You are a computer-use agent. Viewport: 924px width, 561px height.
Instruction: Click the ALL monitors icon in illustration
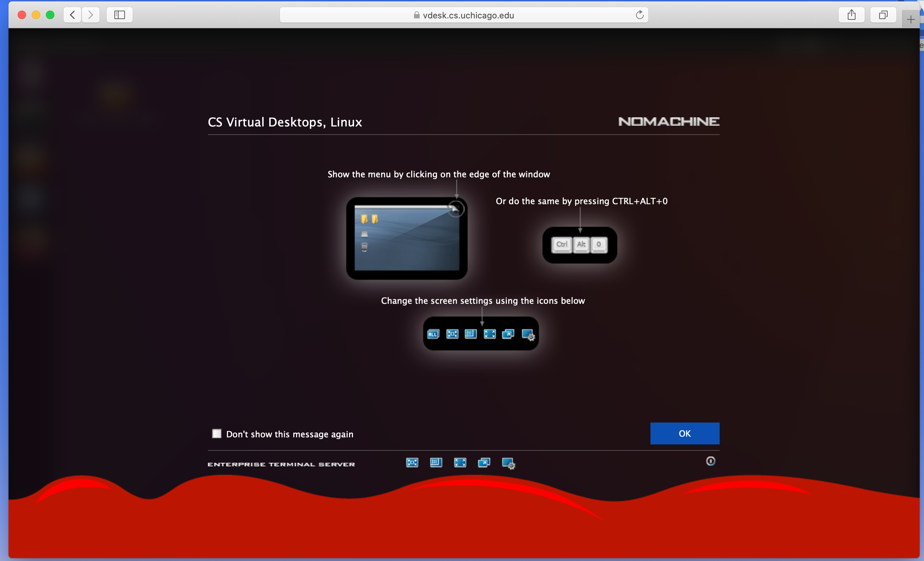(x=433, y=334)
